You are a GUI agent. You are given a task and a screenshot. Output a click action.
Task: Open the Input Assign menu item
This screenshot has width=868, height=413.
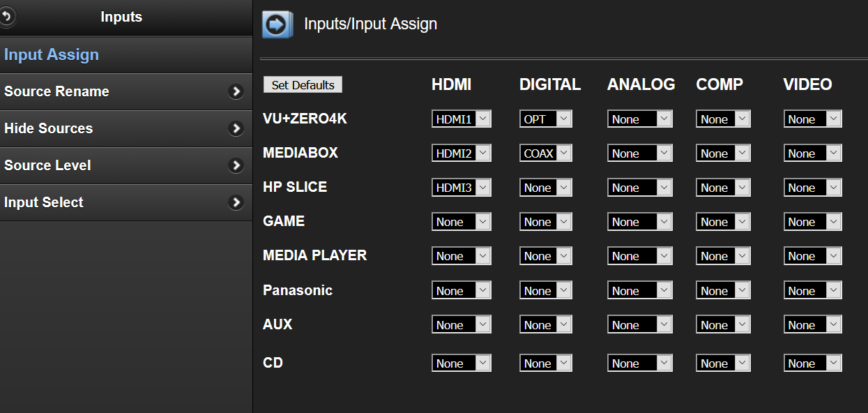pyautogui.click(x=52, y=54)
